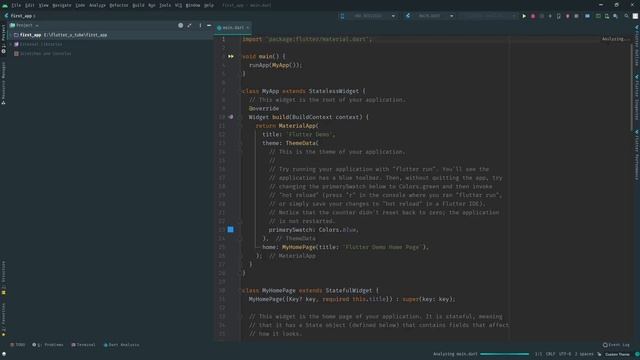The height and width of the screenshot is (360, 640).
Task: Open the Flutter Outline side panel
Action: coord(636,46)
